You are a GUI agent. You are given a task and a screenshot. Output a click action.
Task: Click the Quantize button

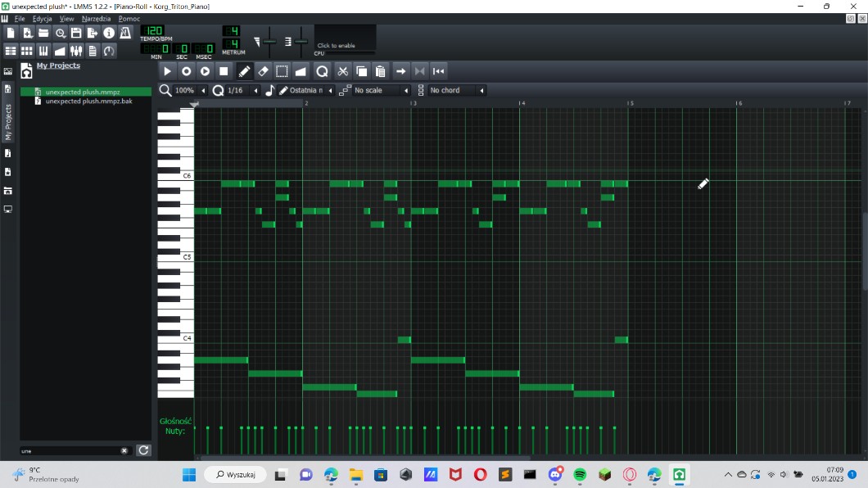tap(322, 71)
